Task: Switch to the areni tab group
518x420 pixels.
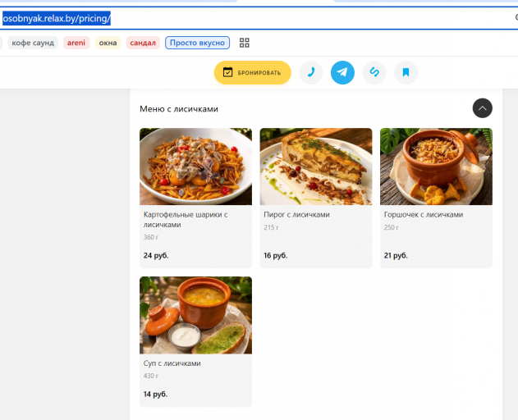Action: 76,43
